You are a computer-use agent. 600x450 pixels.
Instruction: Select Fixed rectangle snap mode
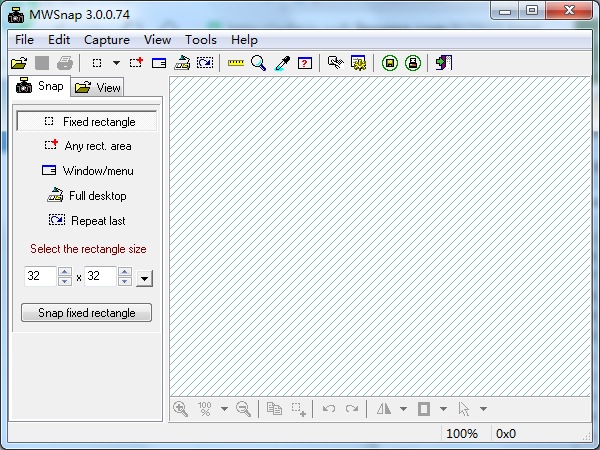tap(86, 122)
